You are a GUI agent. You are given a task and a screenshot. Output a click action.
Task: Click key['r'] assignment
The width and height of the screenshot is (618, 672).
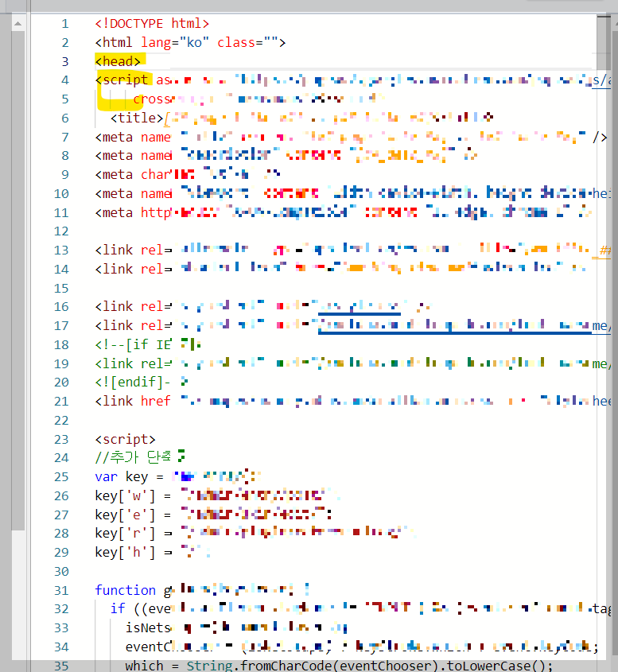click(133, 533)
